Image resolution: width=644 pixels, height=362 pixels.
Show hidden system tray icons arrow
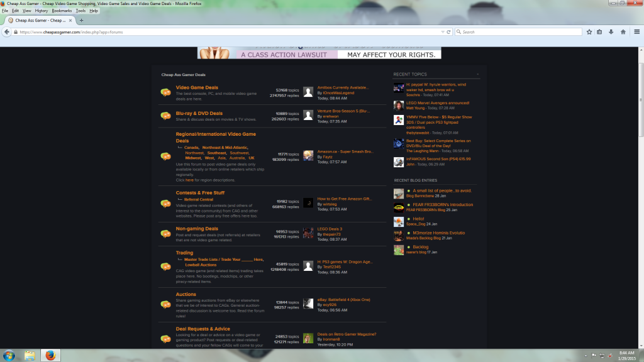[x=586, y=356]
